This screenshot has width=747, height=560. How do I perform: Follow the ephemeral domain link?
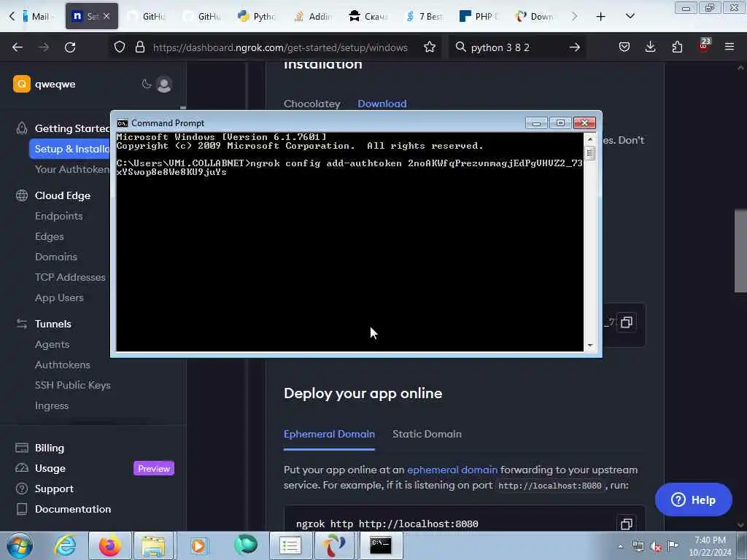tap(452, 470)
